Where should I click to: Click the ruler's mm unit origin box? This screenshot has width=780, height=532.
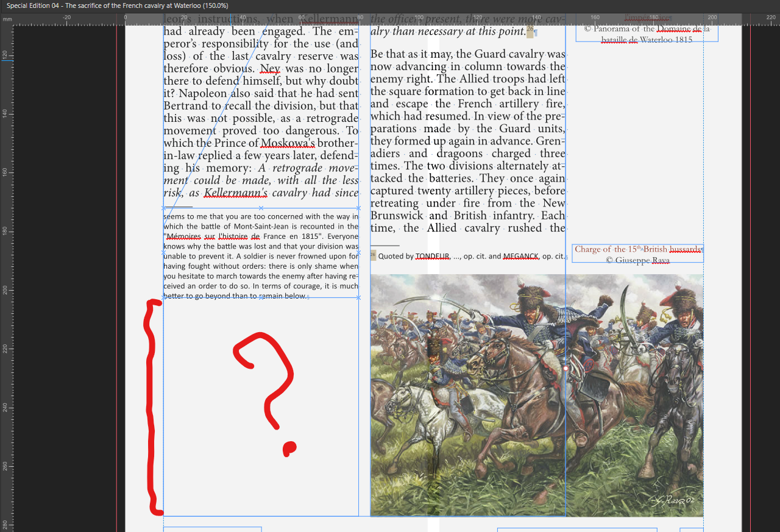[x=7, y=20]
